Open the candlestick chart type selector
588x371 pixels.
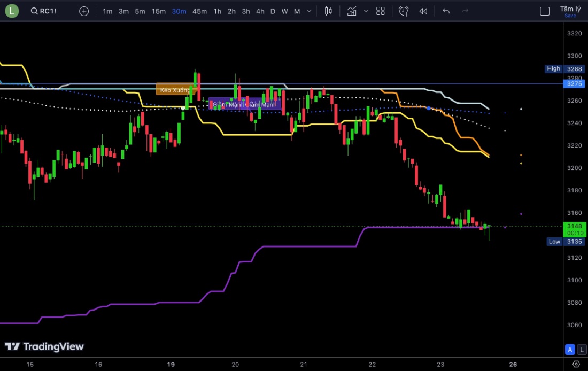tap(328, 11)
